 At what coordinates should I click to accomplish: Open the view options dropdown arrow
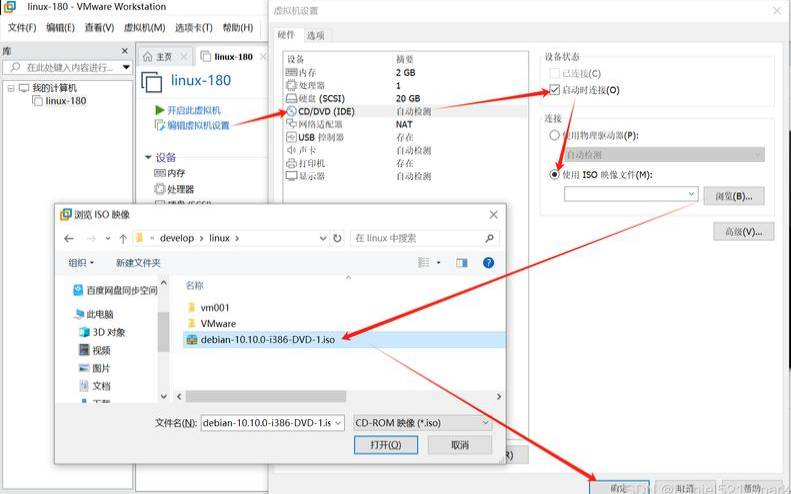(438, 263)
